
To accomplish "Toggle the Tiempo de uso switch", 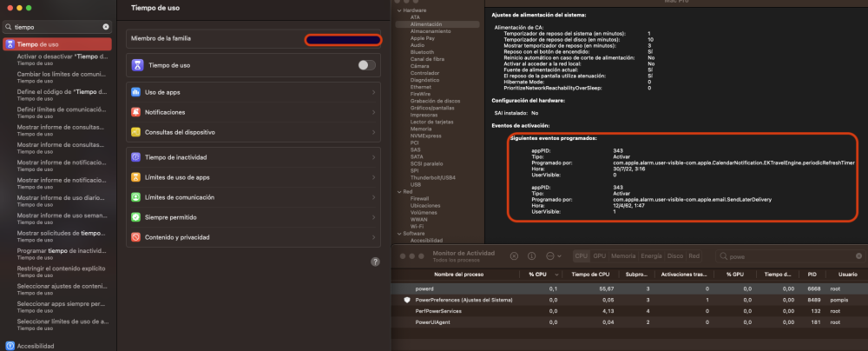I will point(366,65).
